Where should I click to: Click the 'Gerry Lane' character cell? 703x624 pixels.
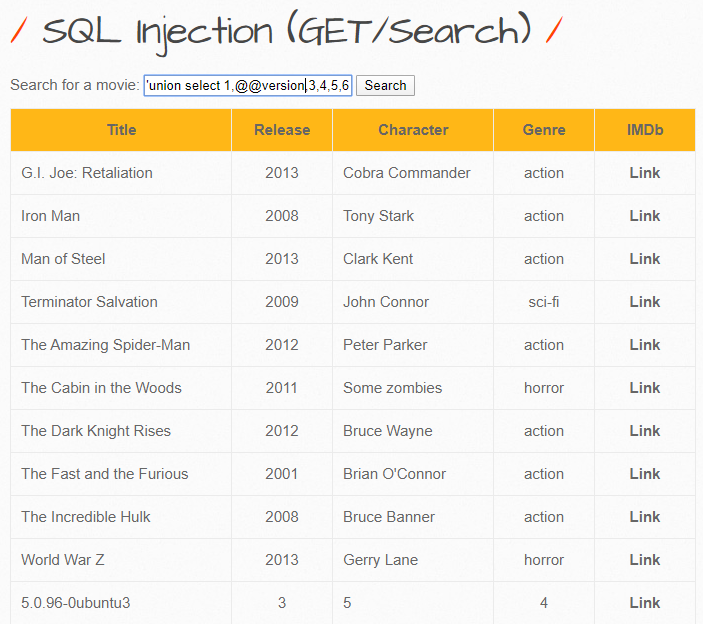pyautogui.click(x=413, y=560)
